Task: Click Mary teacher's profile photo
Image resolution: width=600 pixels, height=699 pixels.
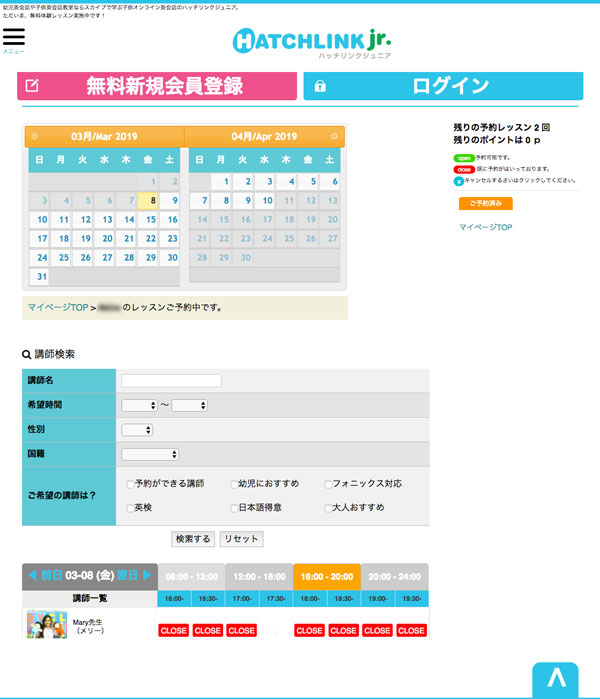Action: tap(46, 625)
